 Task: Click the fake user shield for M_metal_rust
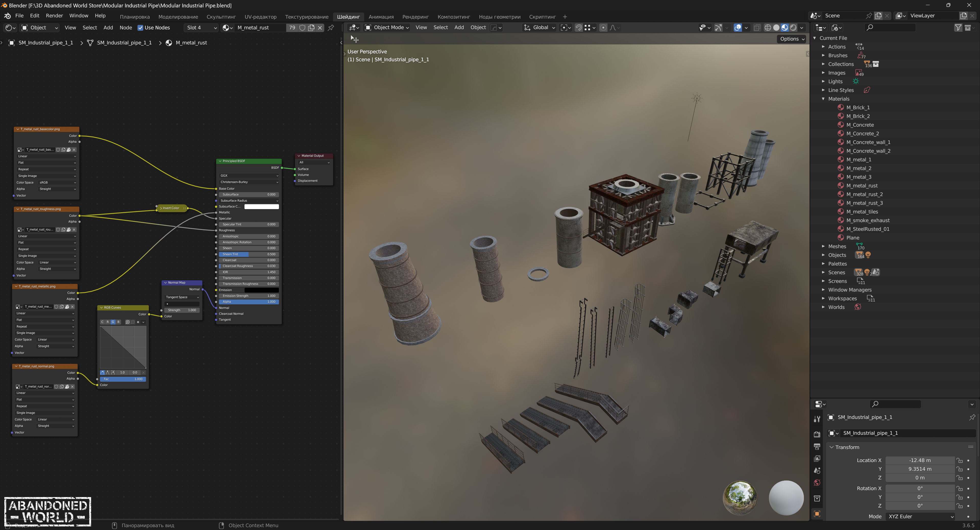pos(302,28)
